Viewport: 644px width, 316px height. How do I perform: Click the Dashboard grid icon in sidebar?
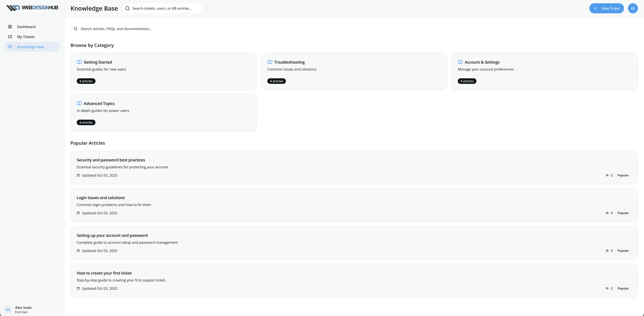tap(10, 27)
